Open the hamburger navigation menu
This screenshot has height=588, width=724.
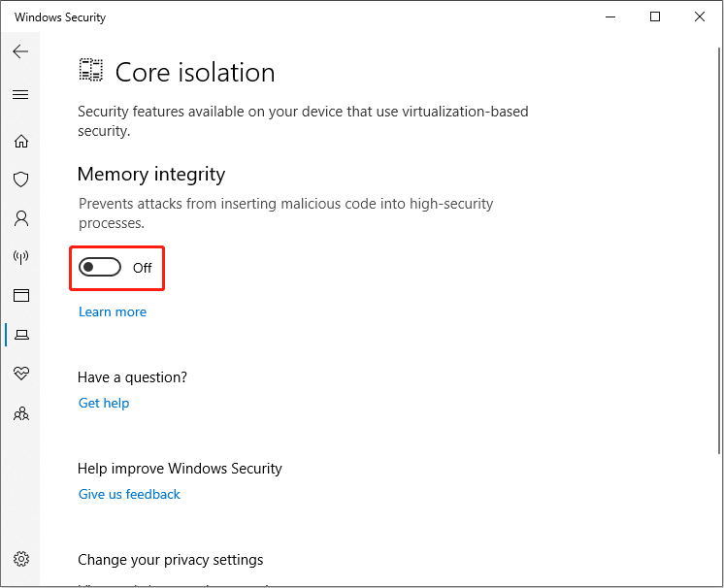20,95
